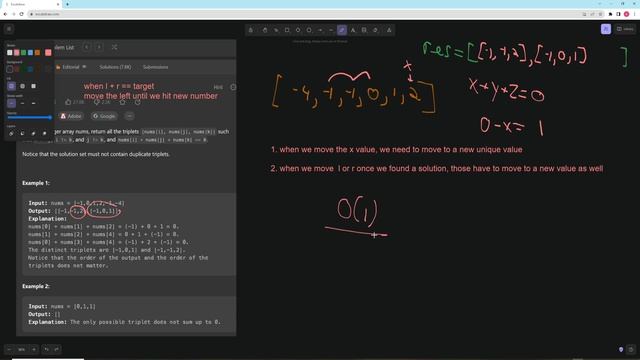Select extra bold stroke width

coord(33,103)
